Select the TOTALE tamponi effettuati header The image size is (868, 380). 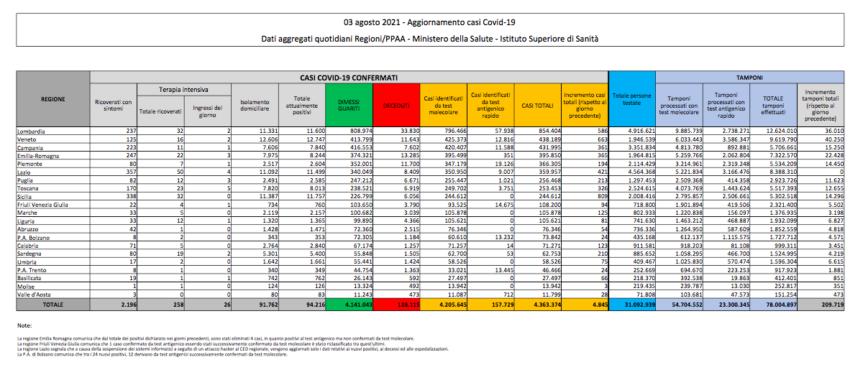pos(772,104)
